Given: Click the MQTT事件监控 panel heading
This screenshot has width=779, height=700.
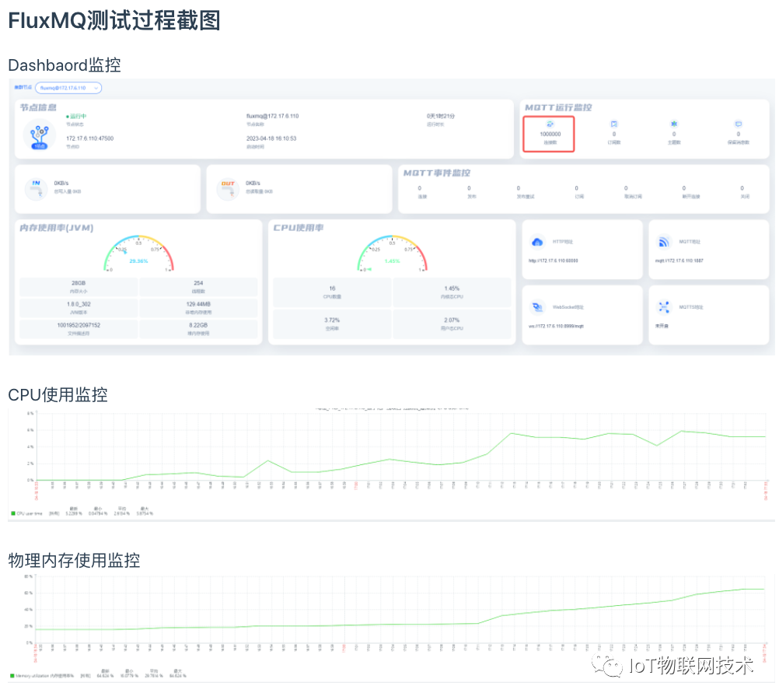Looking at the screenshot, I should click(437, 173).
